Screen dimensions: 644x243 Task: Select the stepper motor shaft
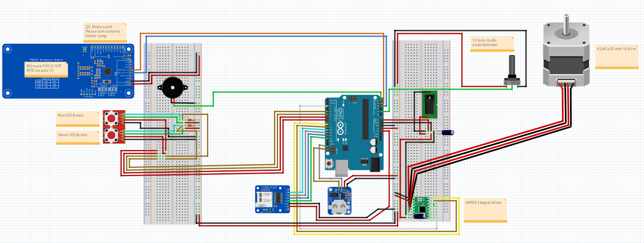pyautogui.click(x=566, y=24)
